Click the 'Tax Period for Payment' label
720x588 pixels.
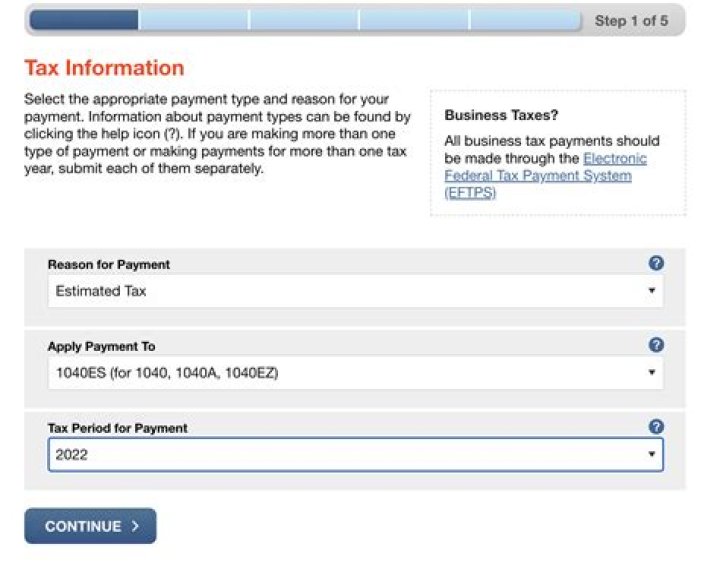(117, 428)
